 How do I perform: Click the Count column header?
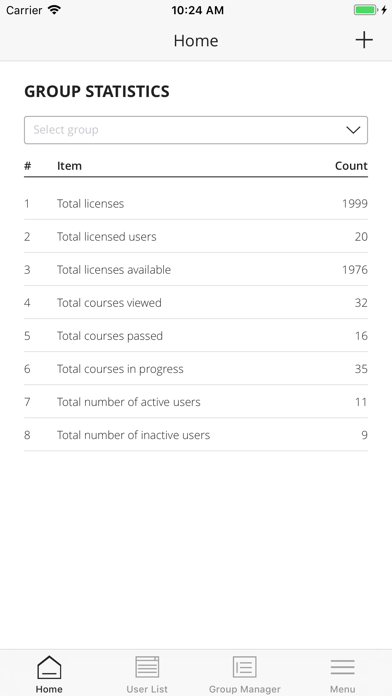(x=351, y=166)
